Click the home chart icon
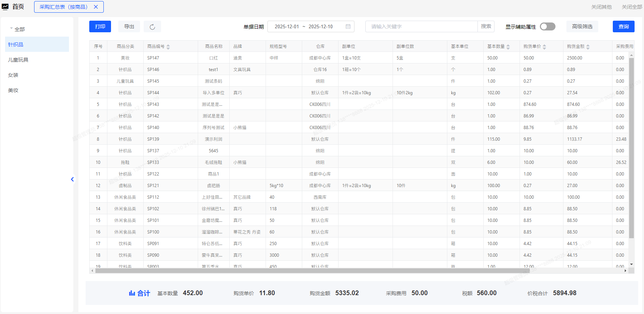The image size is (644, 314). pos(5,7)
